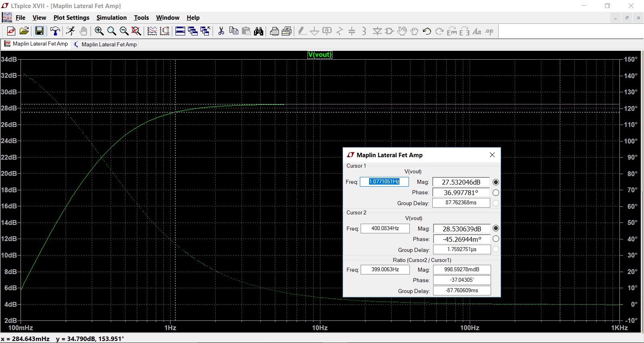Create a new schematic
Screen dimensions: 644x343
click(x=11, y=31)
